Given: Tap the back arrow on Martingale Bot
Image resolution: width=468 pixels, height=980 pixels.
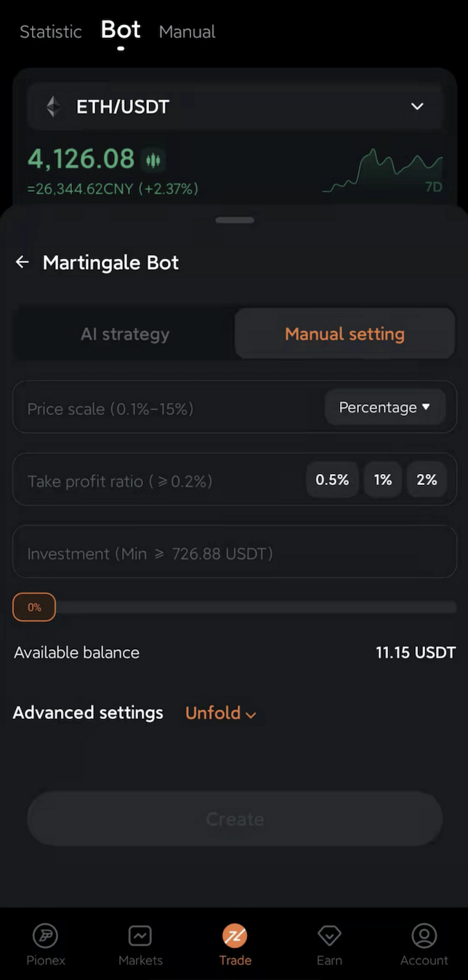Looking at the screenshot, I should (x=22, y=262).
